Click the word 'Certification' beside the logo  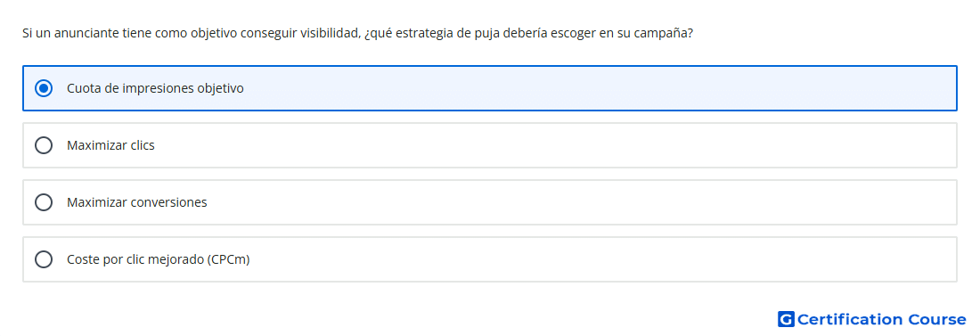850,319
